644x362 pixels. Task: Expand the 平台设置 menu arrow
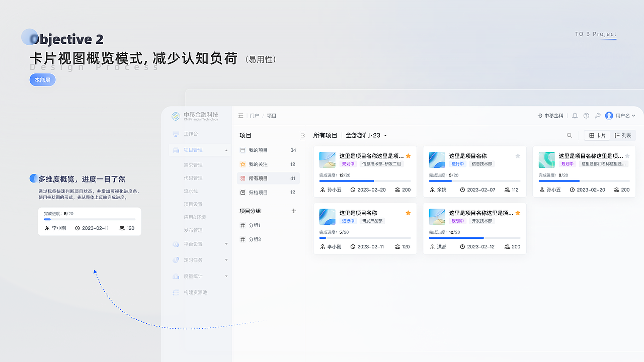point(226,244)
